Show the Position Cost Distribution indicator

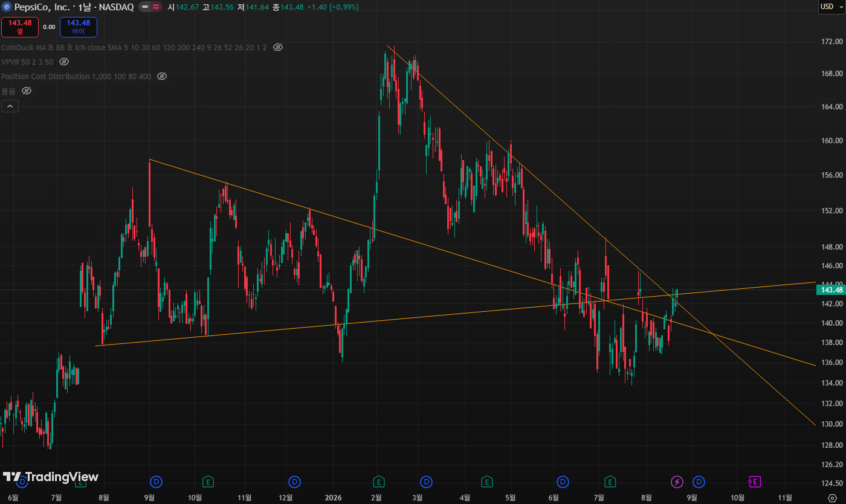pyautogui.click(x=162, y=76)
